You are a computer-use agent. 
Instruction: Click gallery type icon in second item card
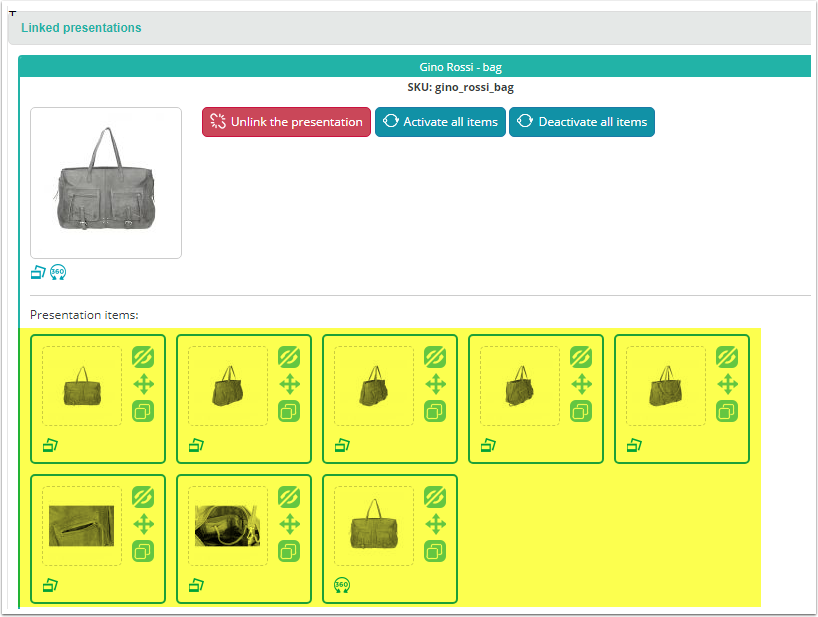tap(196, 445)
